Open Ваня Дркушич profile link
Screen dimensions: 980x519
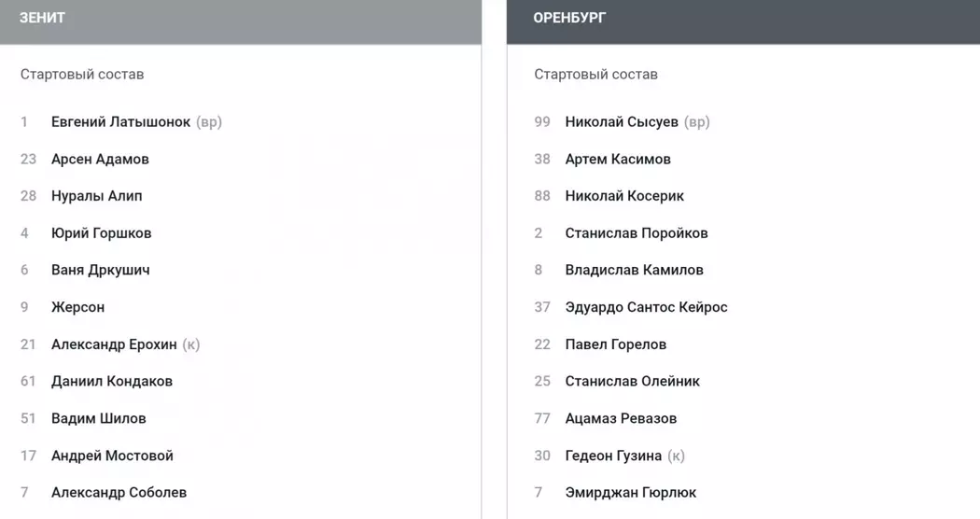click(100, 271)
